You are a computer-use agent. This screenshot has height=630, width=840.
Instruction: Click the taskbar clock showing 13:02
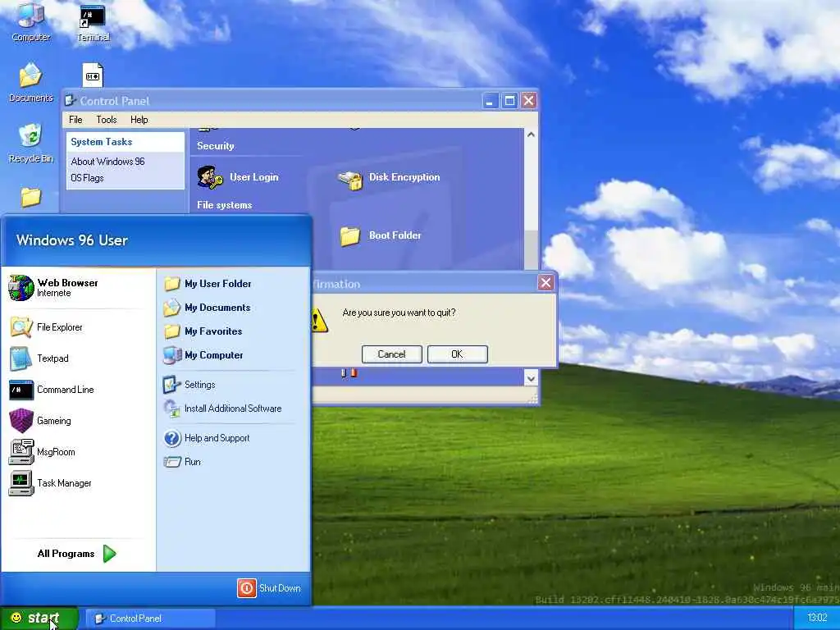click(817, 618)
